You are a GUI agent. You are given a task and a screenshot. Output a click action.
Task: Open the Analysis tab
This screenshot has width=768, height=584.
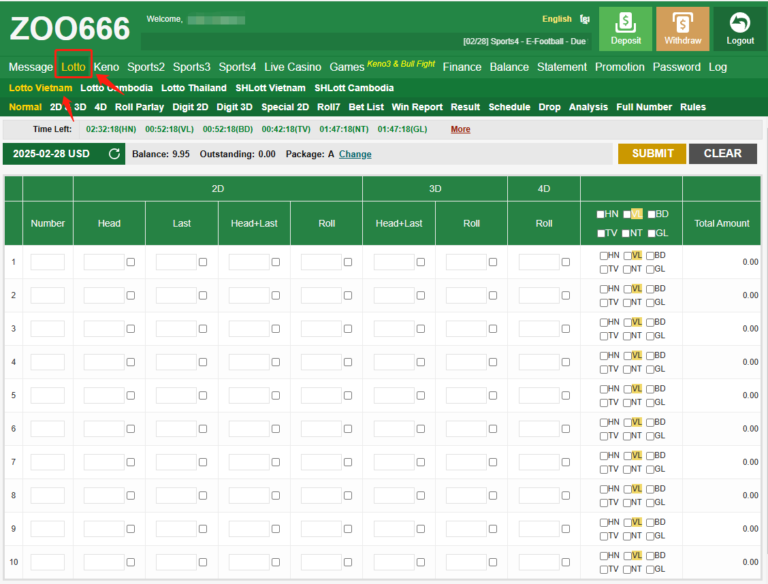click(x=588, y=107)
